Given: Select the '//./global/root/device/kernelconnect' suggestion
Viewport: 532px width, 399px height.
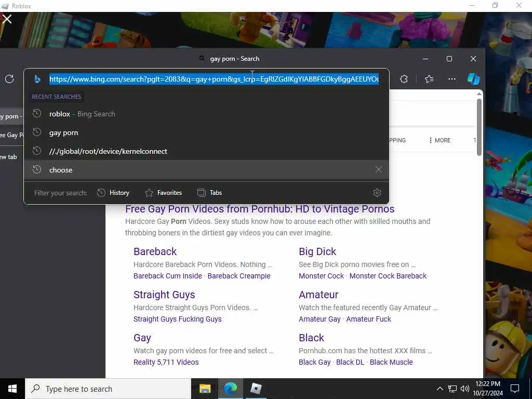Looking at the screenshot, I should 207,151.
